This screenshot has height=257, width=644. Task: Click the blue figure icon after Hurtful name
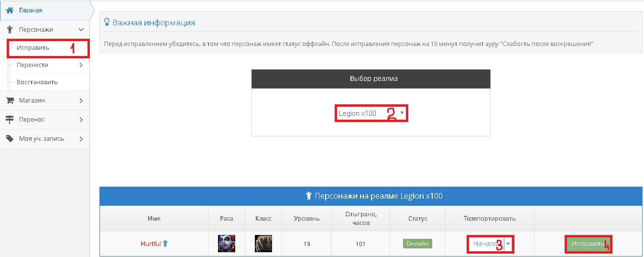pos(165,244)
